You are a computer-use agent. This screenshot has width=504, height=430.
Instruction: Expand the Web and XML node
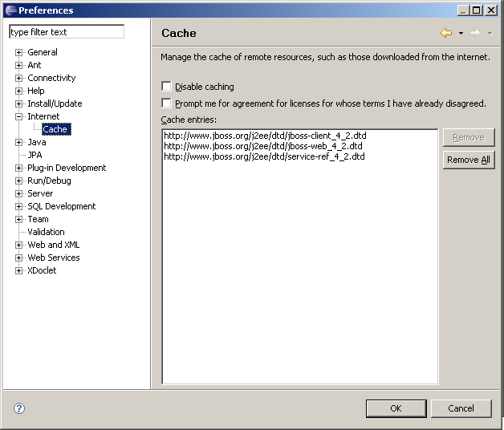click(x=18, y=245)
